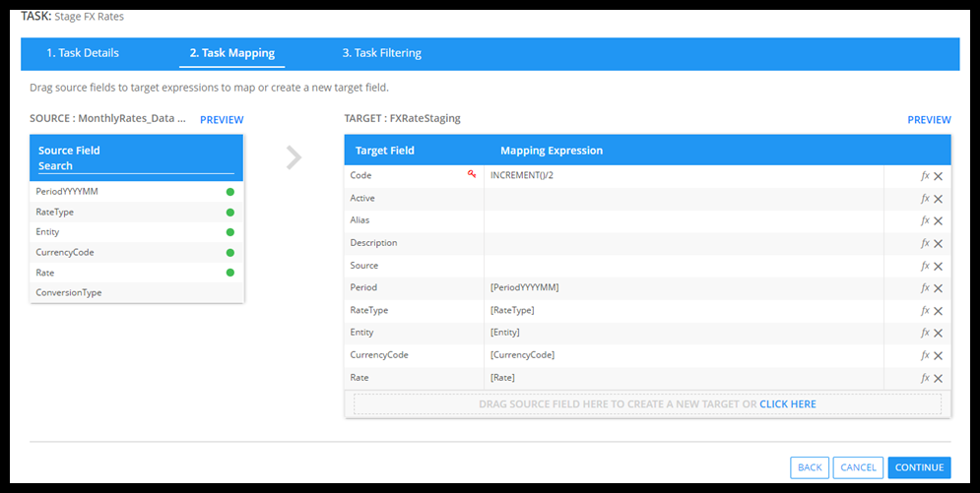Focus the Source Field search box
Screen dimensions: 980x493
136,166
